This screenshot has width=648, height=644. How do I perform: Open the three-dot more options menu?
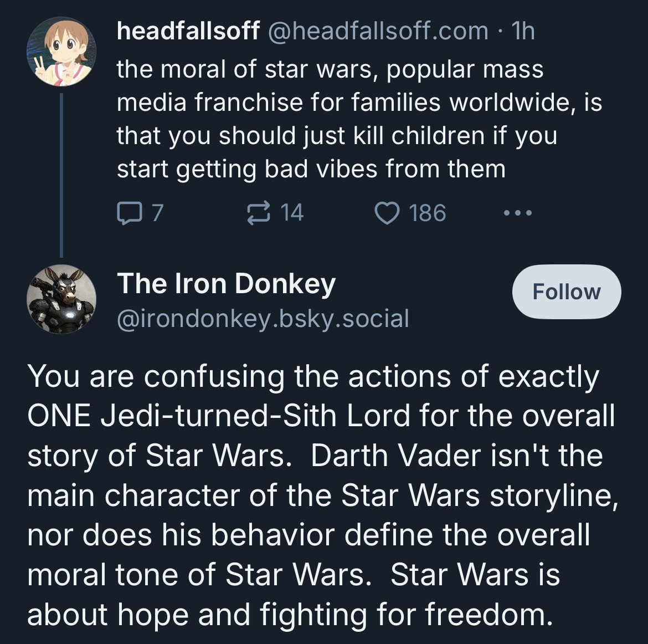518,213
